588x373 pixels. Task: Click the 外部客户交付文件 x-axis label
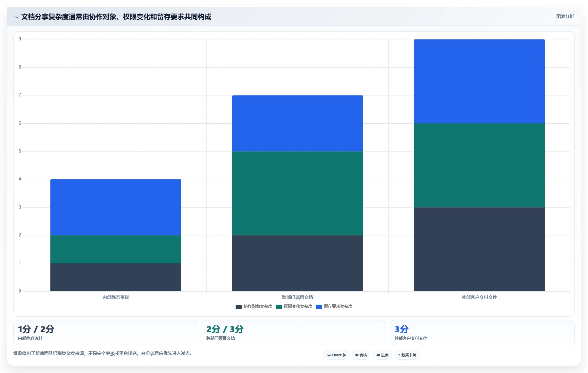(479, 297)
